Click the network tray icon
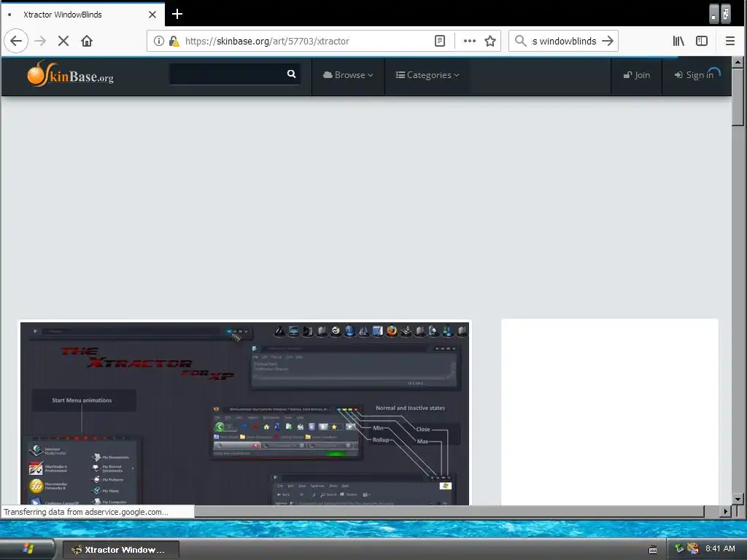This screenshot has height=560, width=747. (679, 548)
